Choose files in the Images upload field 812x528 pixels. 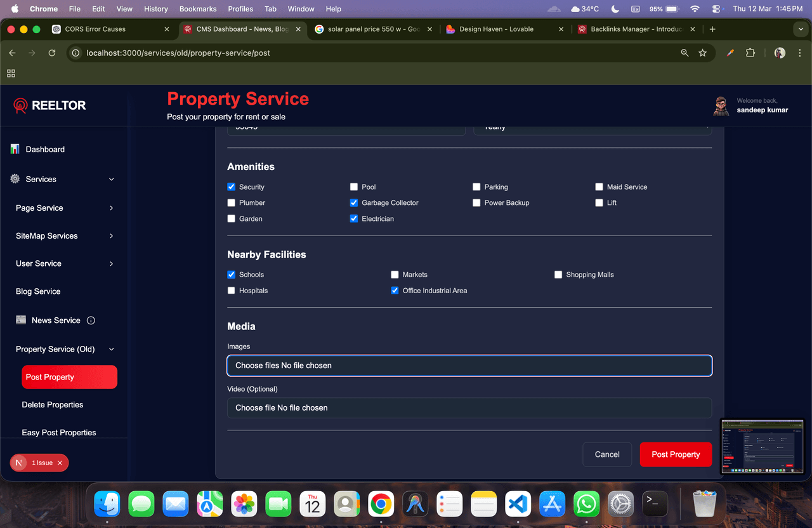point(257,366)
